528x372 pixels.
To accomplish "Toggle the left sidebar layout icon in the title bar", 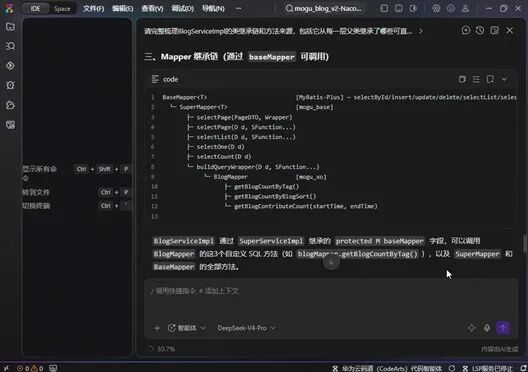I will coord(384,8).
